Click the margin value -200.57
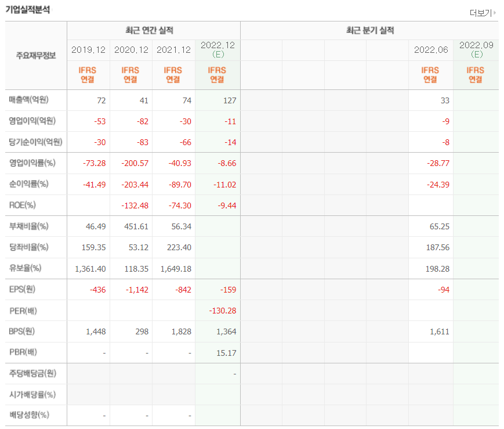Image resolution: width=504 pixels, height=429 pixels. pyautogui.click(x=135, y=164)
